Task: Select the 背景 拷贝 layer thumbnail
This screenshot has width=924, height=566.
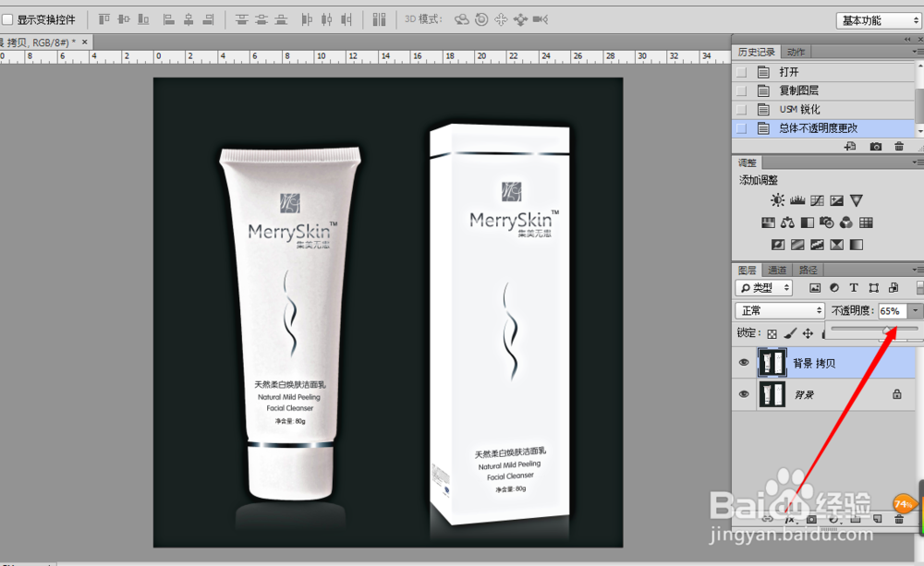Action: point(772,363)
